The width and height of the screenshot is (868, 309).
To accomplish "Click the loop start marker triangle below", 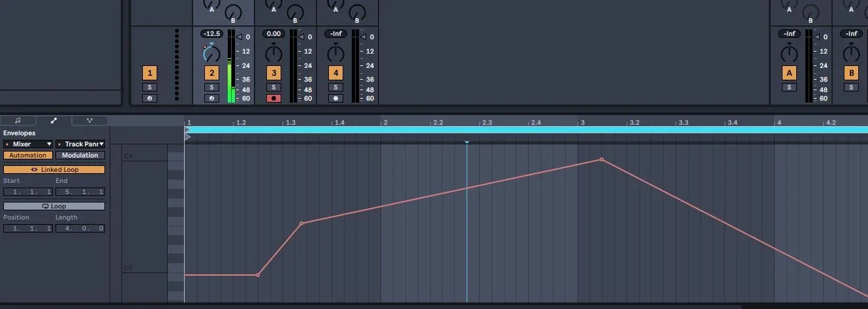I will (x=187, y=137).
